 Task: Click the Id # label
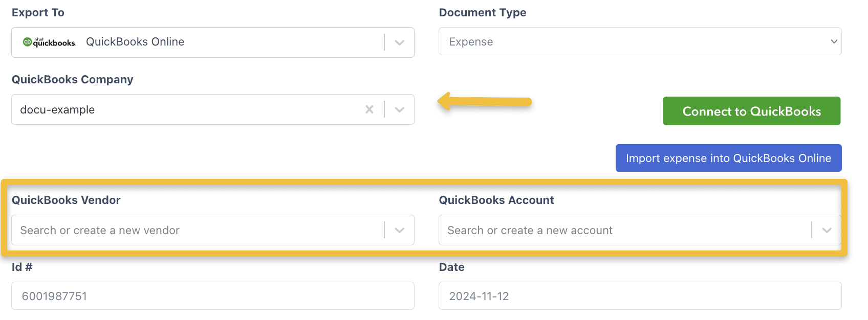pyautogui.click(x=22, y=267)
